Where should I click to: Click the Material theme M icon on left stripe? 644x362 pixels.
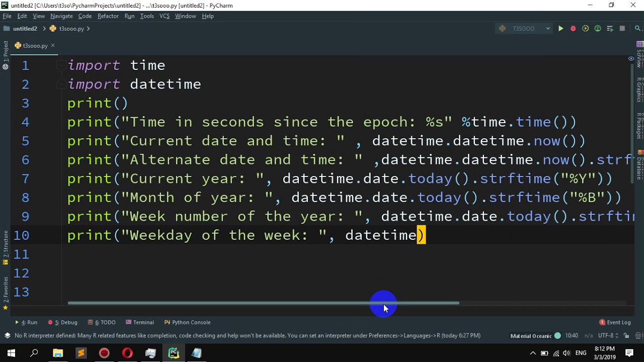[6, 67]
